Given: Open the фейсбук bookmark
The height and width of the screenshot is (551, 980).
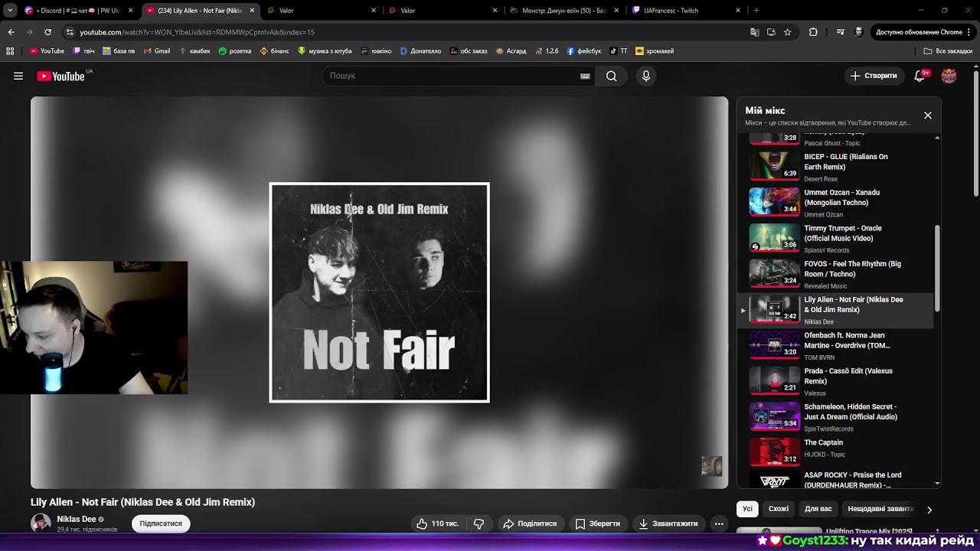Looking at the screenshot, I should pos(584,51).
